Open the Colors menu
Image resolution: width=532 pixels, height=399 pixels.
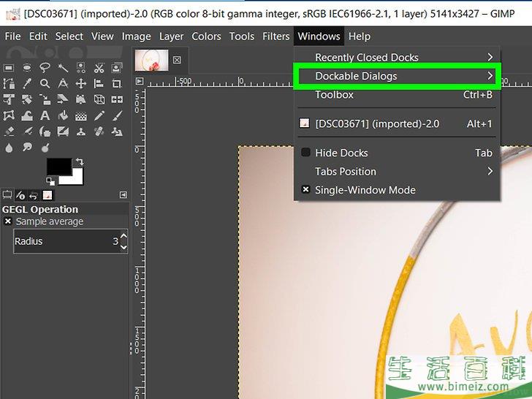tap(206, 36)
